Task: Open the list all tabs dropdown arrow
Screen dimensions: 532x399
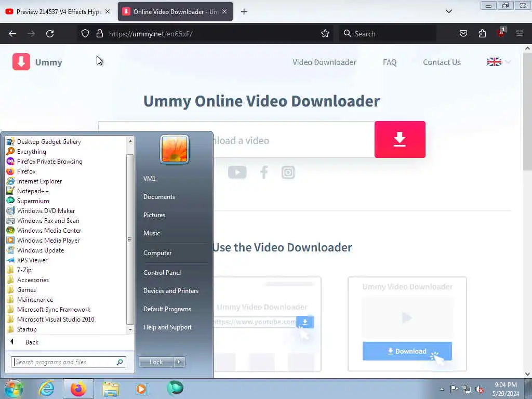Action: 449,11
